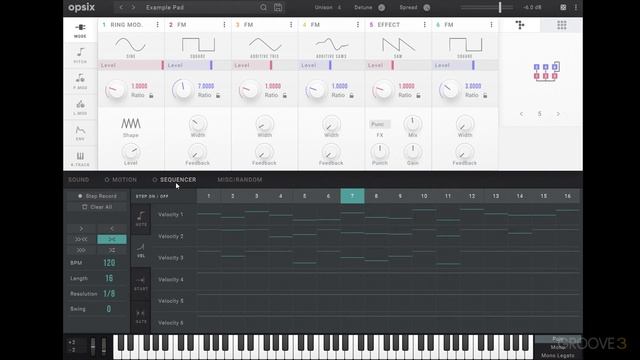Click the Detune knob in header
This screenshot has width=640, height=360.
point(381,7)
